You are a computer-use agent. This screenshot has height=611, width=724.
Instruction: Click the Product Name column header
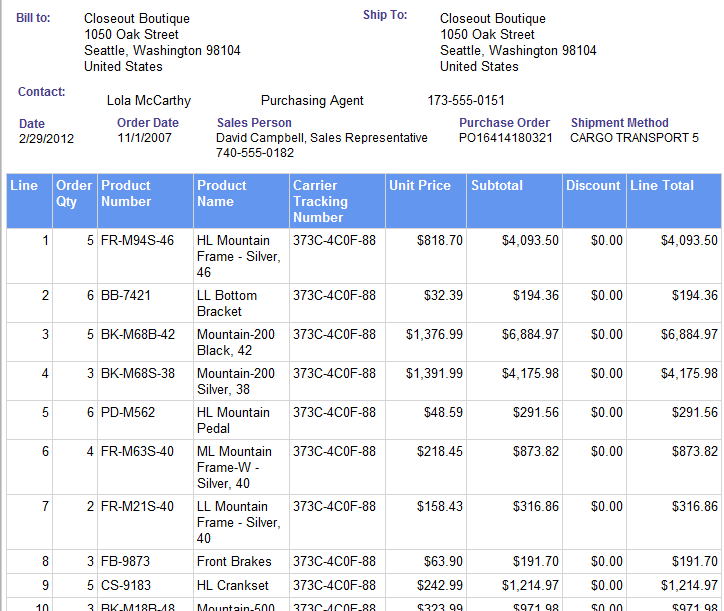pyautogui.click(x=241, y=201)
